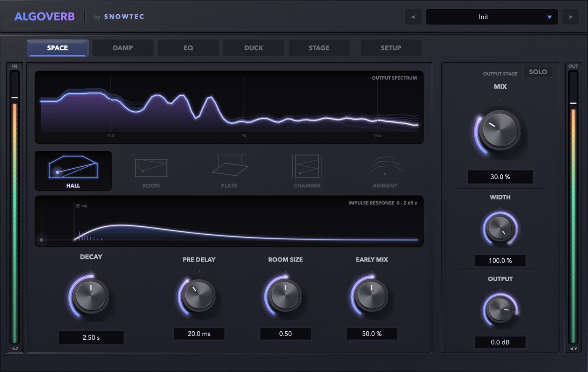Click the Mix value 30.0 %
The image size is (588, 372).
(500, 177)
